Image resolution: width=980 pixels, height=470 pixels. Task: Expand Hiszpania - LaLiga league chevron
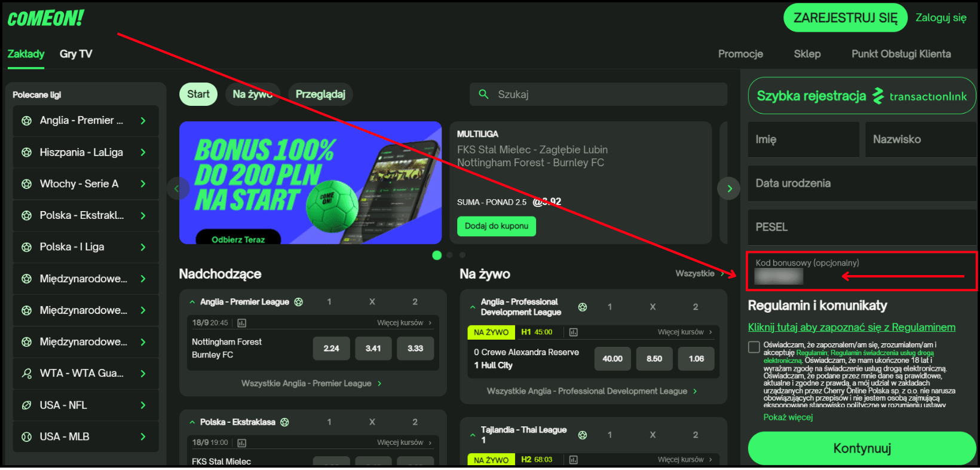(143, 152)
